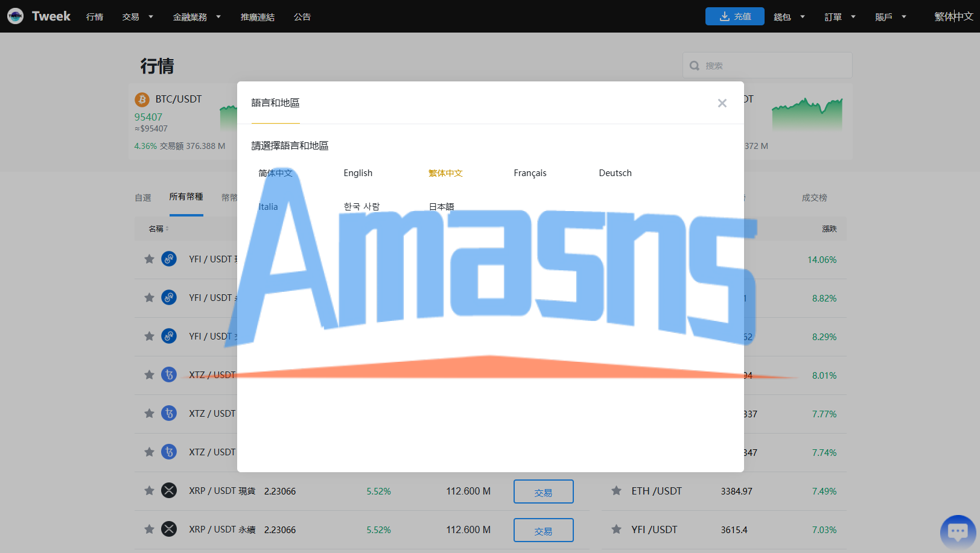Star the YFI /USDT pair on right list
This screenshot has width=980, height=553.
[616, 529]
